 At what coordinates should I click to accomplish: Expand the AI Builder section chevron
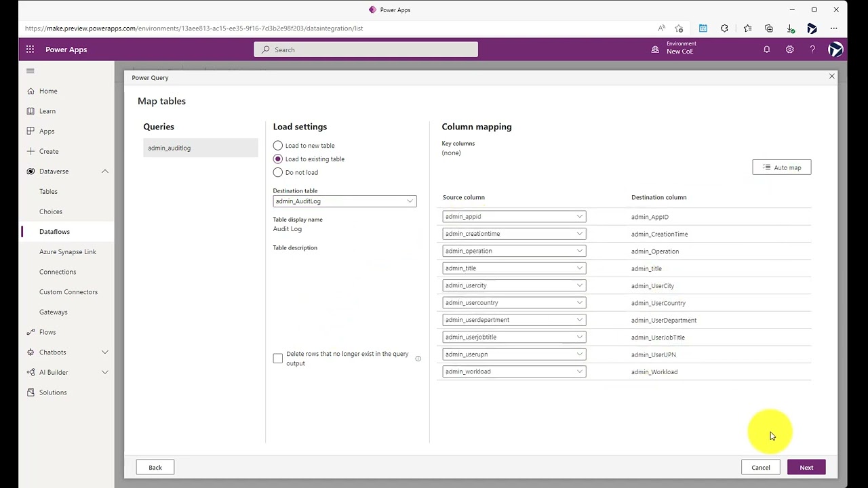tap(105, 372)
